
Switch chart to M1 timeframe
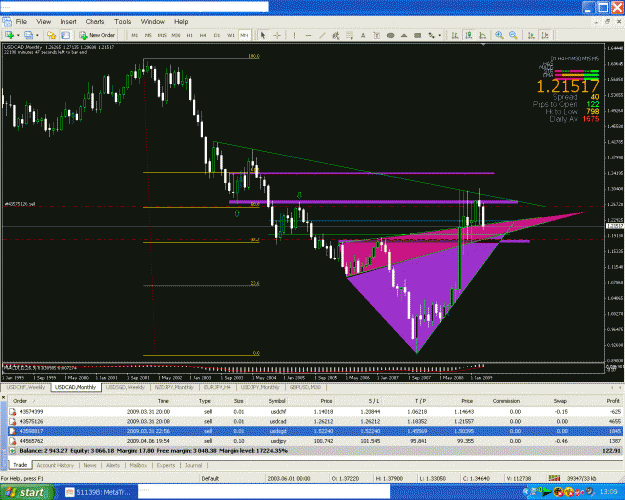[135, 35]
